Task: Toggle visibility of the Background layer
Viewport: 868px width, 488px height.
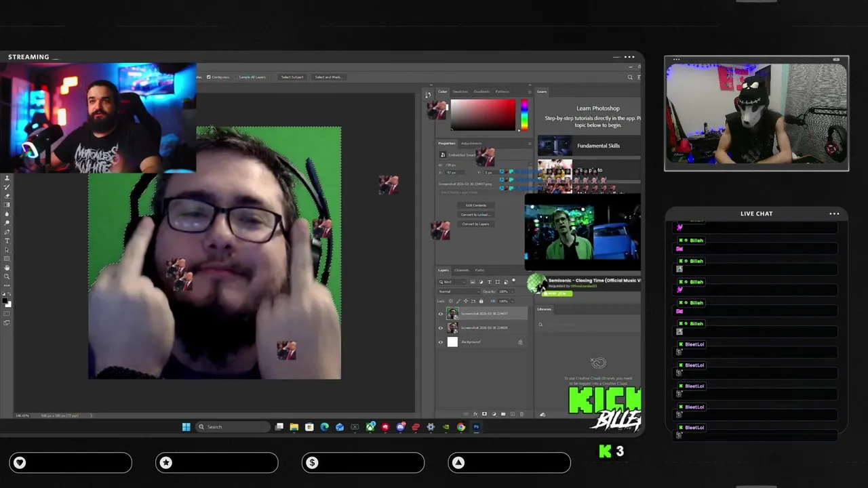Action: [x=441, y=342]
